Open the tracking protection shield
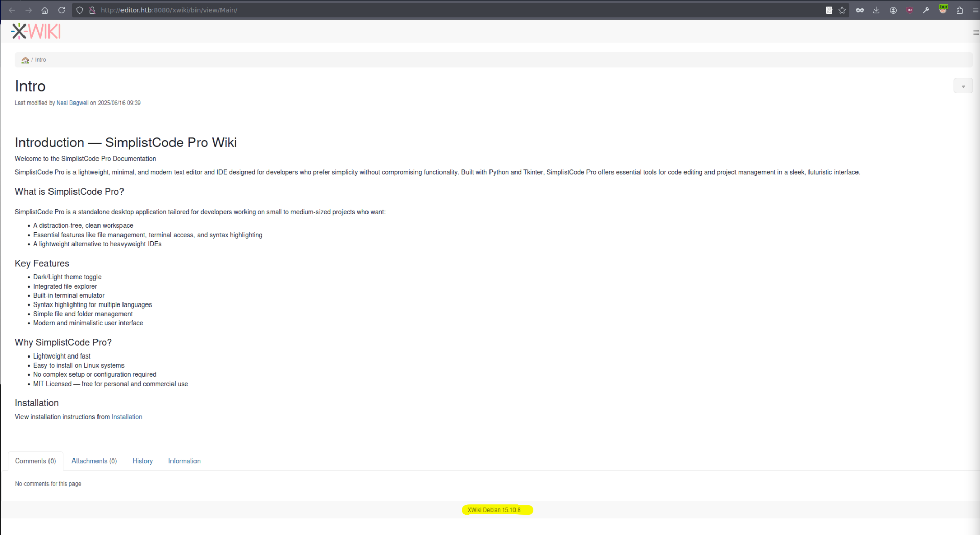This screenshot has height=535, width=980. click(x=80, y=10)
